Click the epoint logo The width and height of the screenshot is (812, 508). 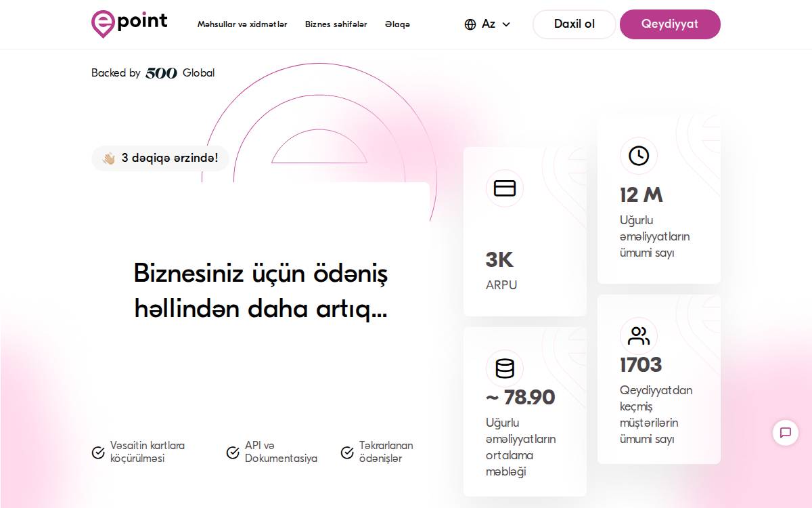(129, 24)
